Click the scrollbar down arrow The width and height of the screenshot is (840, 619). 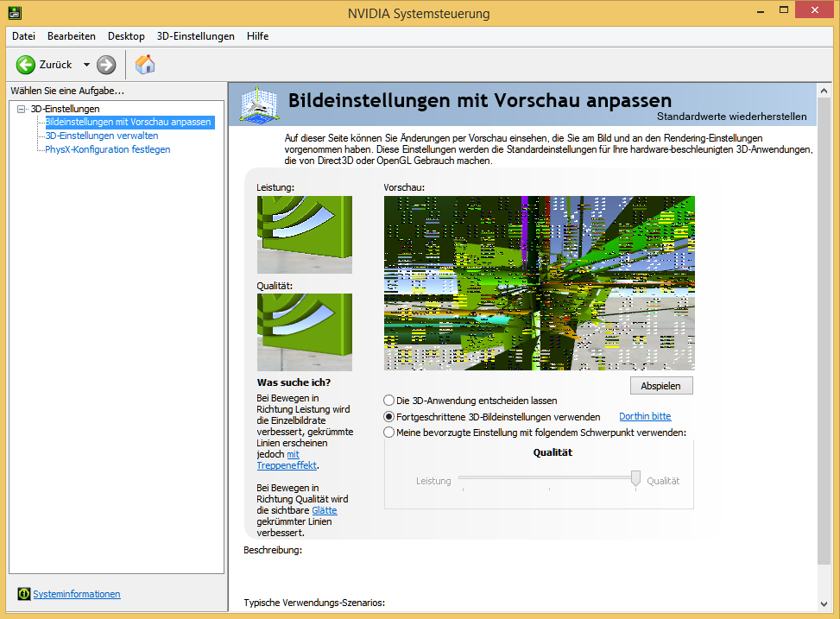[824, 604]
